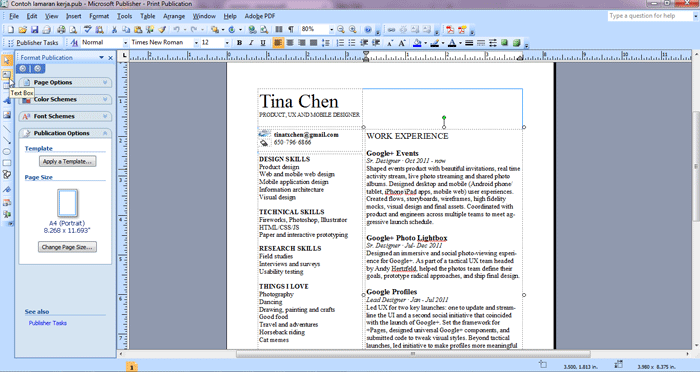Click the Columns icon
Screen dimensions: 700x372
(279, 29)
